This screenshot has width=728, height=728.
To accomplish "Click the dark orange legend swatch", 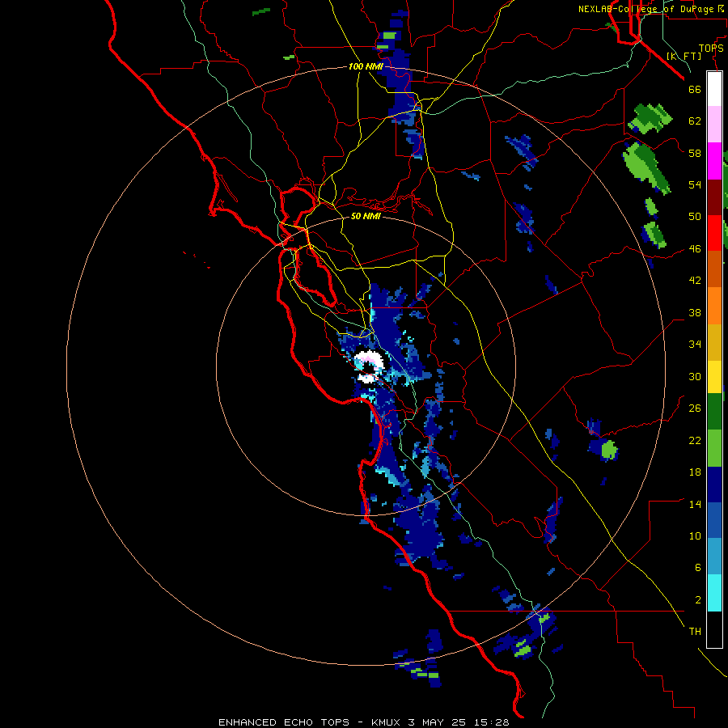I will click(714, 269).
